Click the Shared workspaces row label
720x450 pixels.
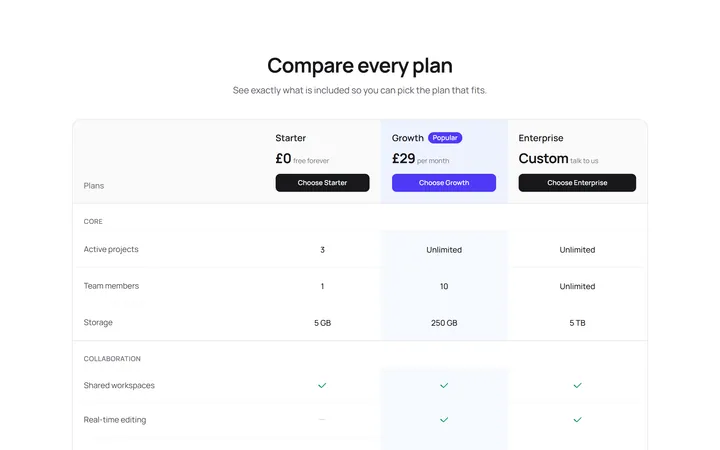click(119, 385)
